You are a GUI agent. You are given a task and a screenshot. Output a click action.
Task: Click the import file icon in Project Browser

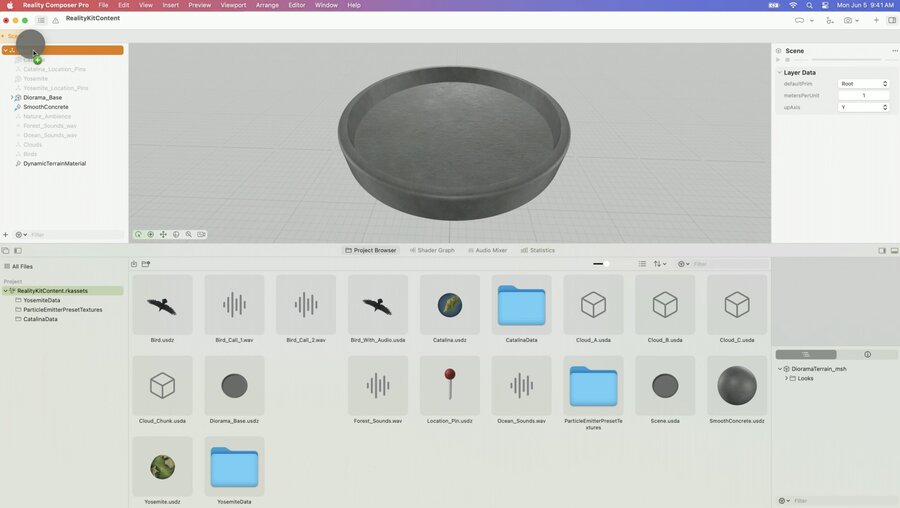(x=134, y=264)
